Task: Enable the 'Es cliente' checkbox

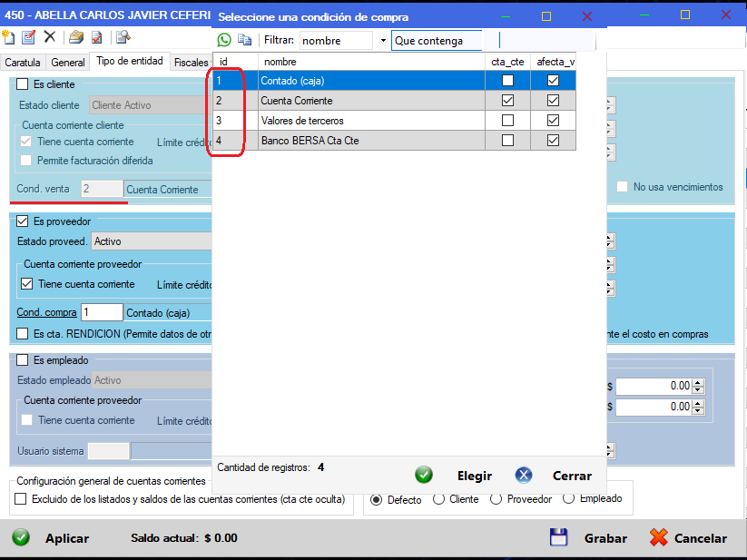Action: pyautogui.click(x=23, y=84)
